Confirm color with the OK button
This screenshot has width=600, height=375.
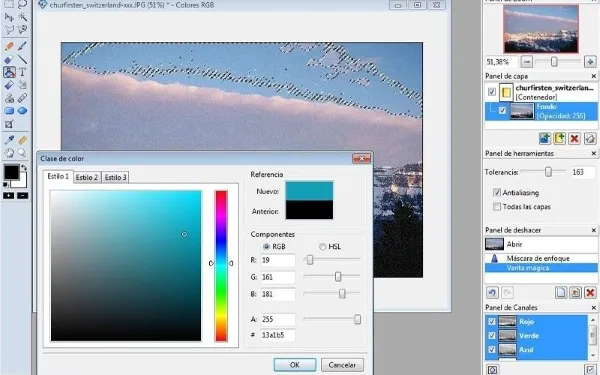(295, 365)
